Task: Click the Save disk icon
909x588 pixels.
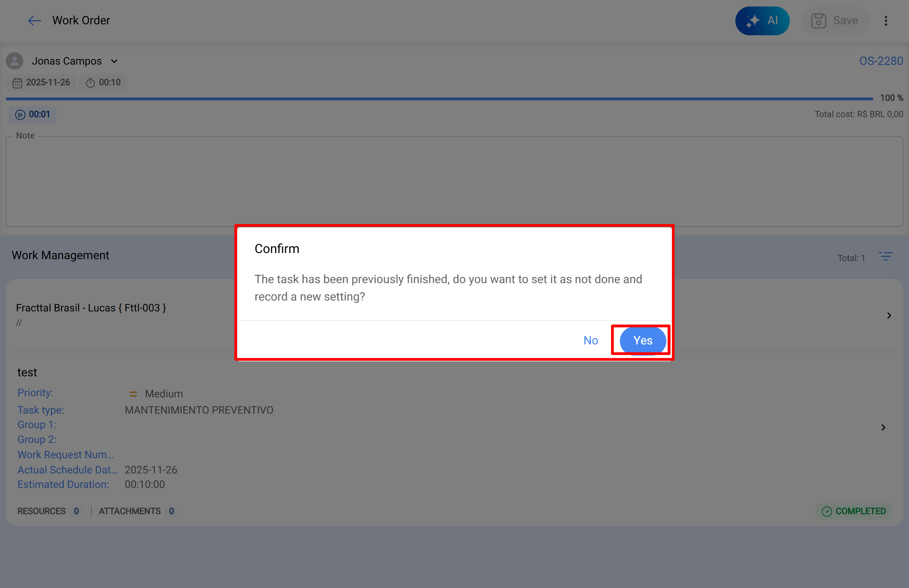Action: [818, 21]
